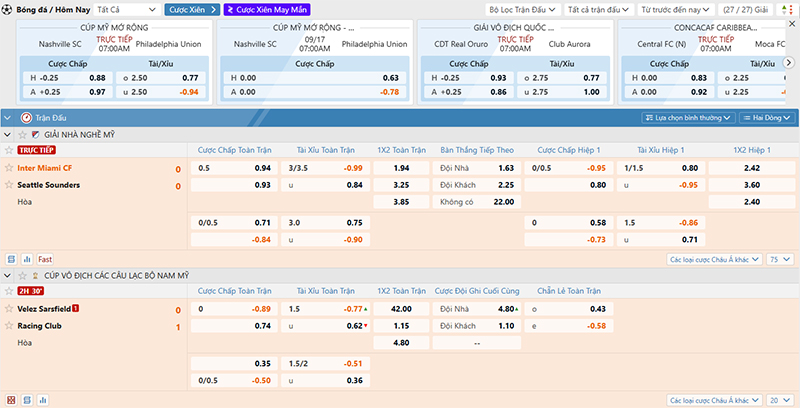Select 1.94 odds for Inter Miami 1X2
This screenshot has width=800, height=408.
click(x=401, y=168)
